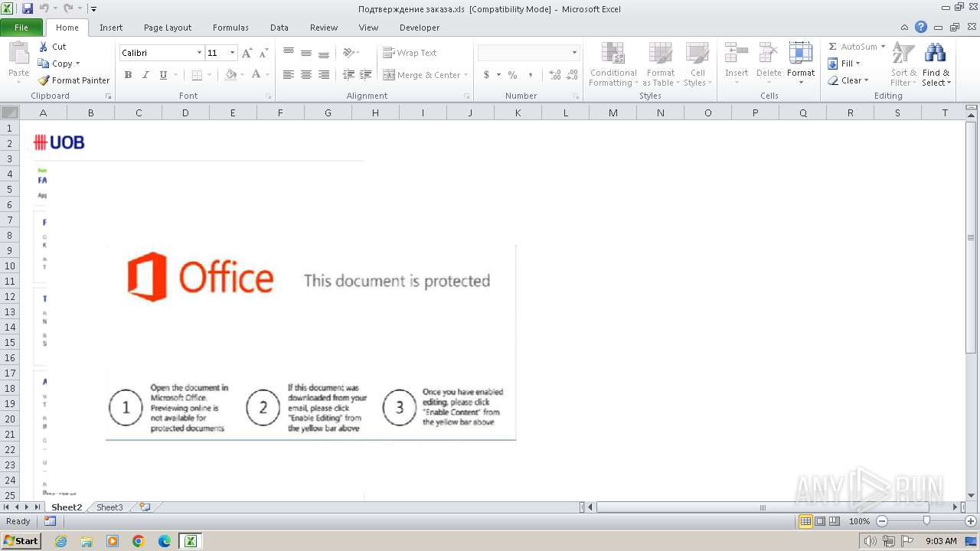This screenshot has height=551, width=980.
Task: Align text left
Action: (x=289, y=75)
